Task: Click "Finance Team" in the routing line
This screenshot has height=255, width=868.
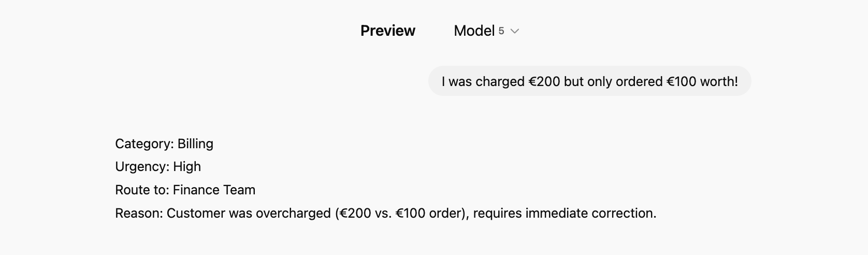Action: (x=214, y=190)
